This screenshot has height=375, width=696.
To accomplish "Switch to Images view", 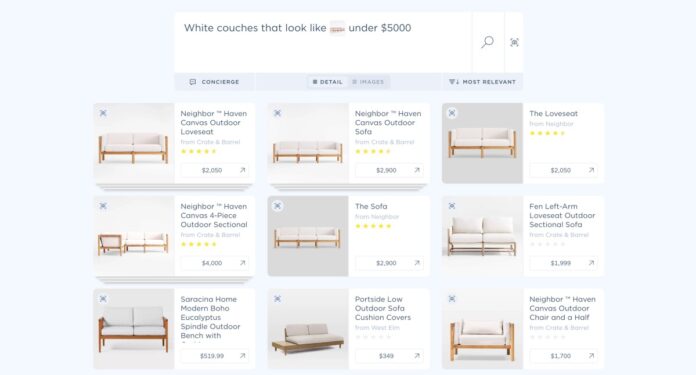I will click(368, 82).
